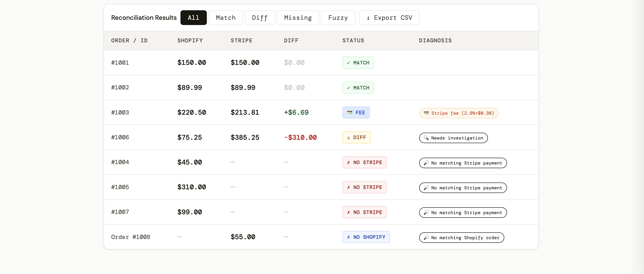The image size is (644, 274).
Task: Select order ID #1005
Action: coord(120,187)
